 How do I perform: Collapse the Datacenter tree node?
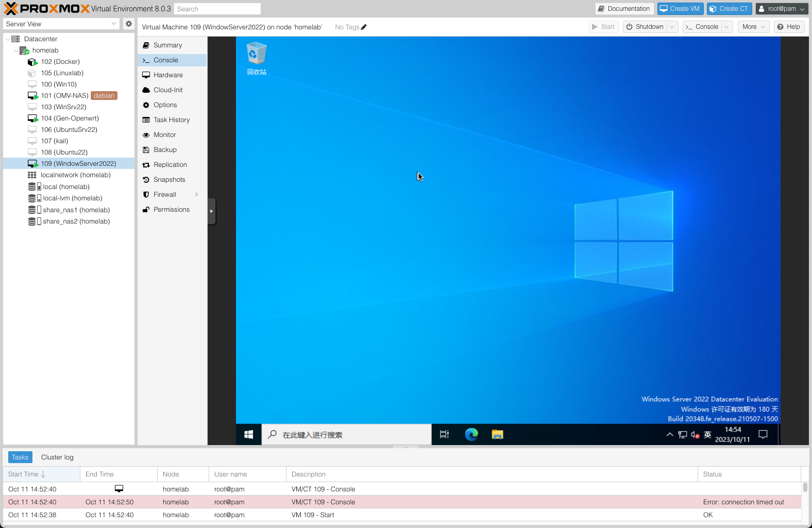7,39
